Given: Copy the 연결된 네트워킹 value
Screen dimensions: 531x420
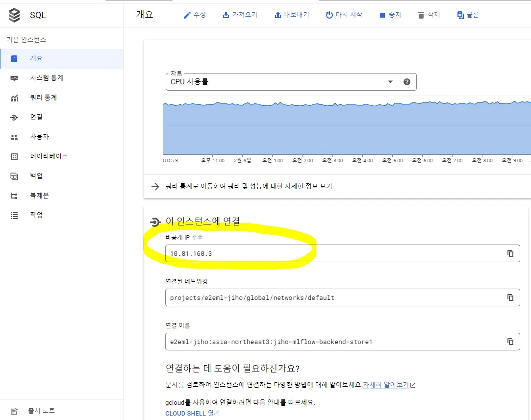Looking at the screenshot, I should [x=510, y=297].
